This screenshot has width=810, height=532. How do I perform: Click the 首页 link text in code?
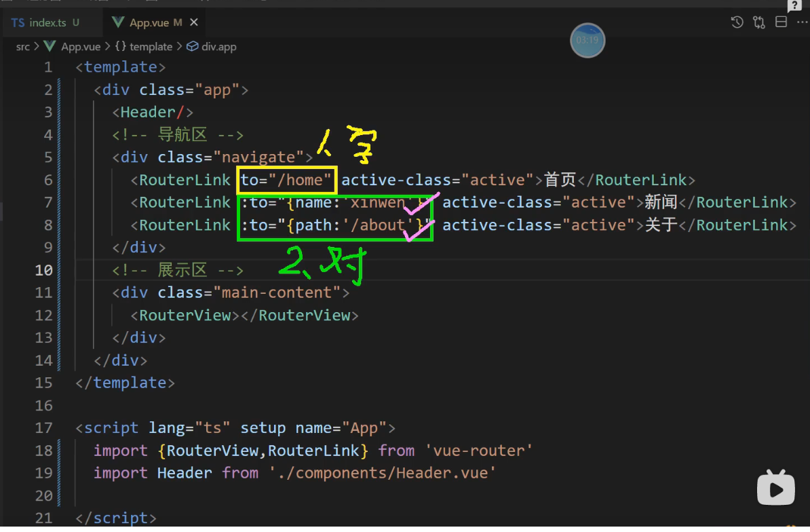[560, 180]
